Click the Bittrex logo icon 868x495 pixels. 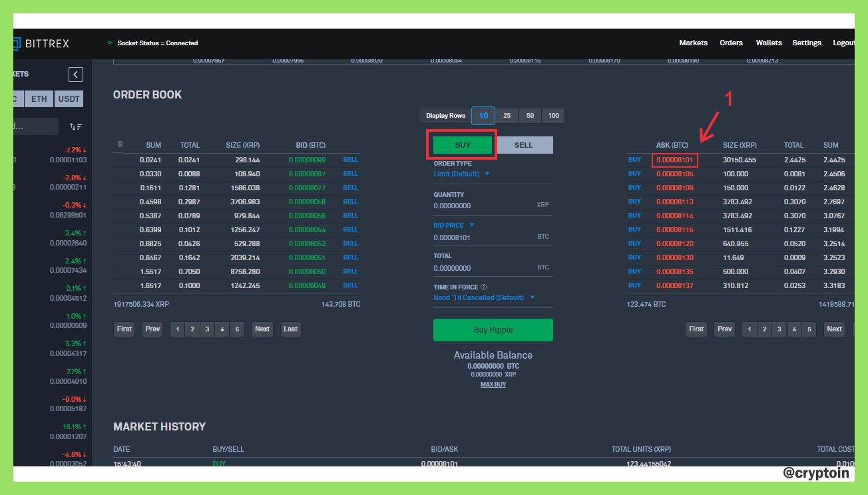click(x=17, y=43)
